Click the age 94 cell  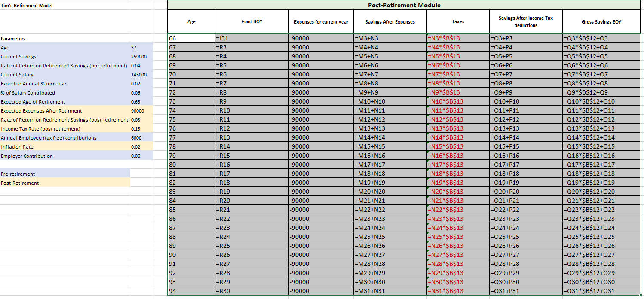pos(191,291)
